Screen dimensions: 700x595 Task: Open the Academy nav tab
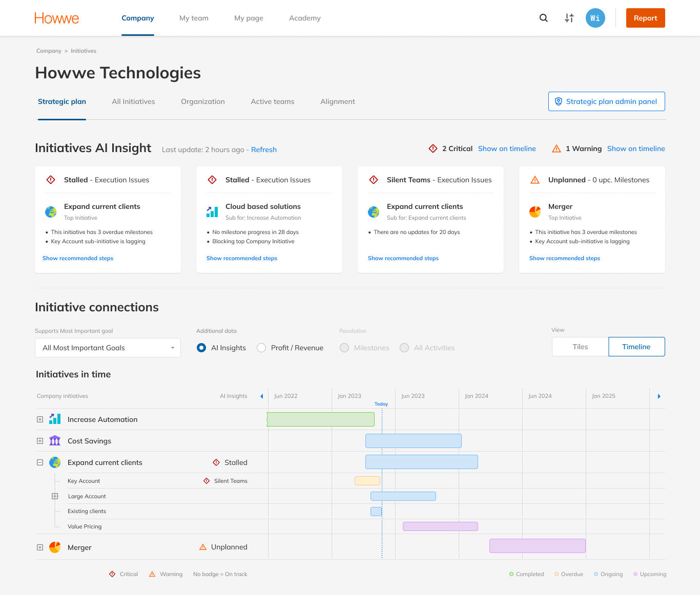305,18
